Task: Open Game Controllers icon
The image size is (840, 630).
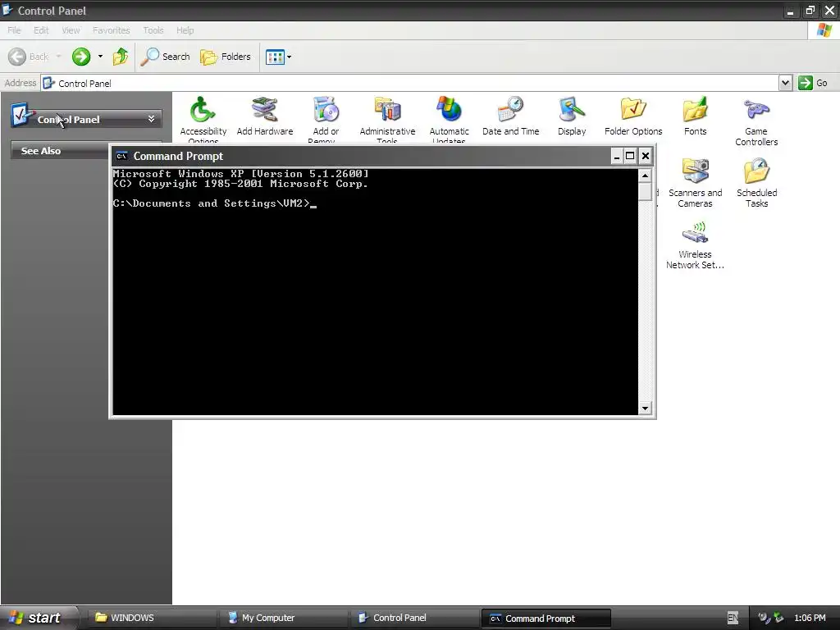Action: pos(756,121)
